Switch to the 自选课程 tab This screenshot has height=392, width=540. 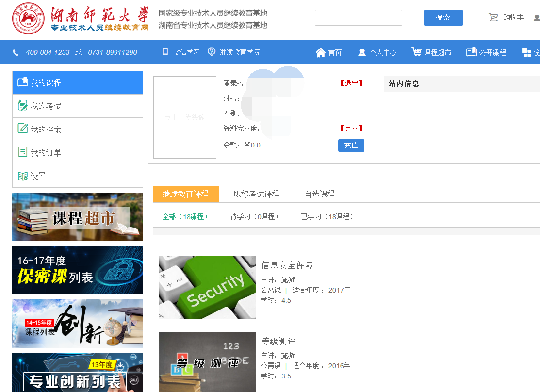[320, 194]
